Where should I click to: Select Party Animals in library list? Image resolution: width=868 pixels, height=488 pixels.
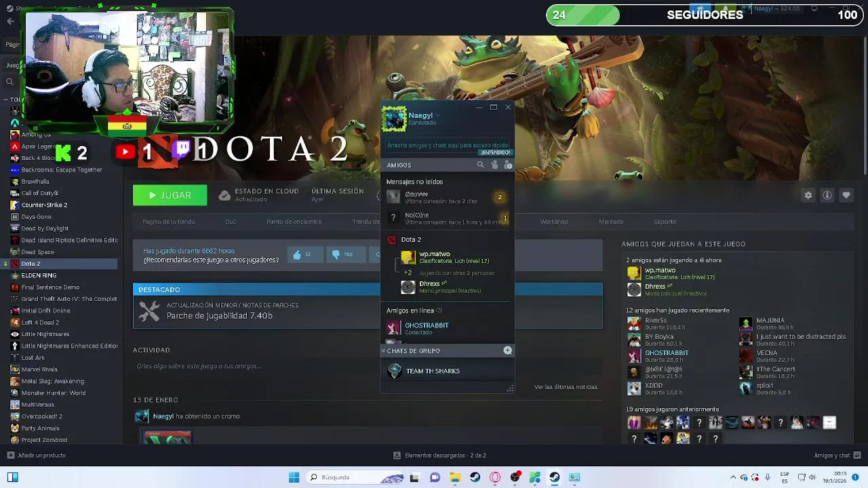click(x=61, y=428)
